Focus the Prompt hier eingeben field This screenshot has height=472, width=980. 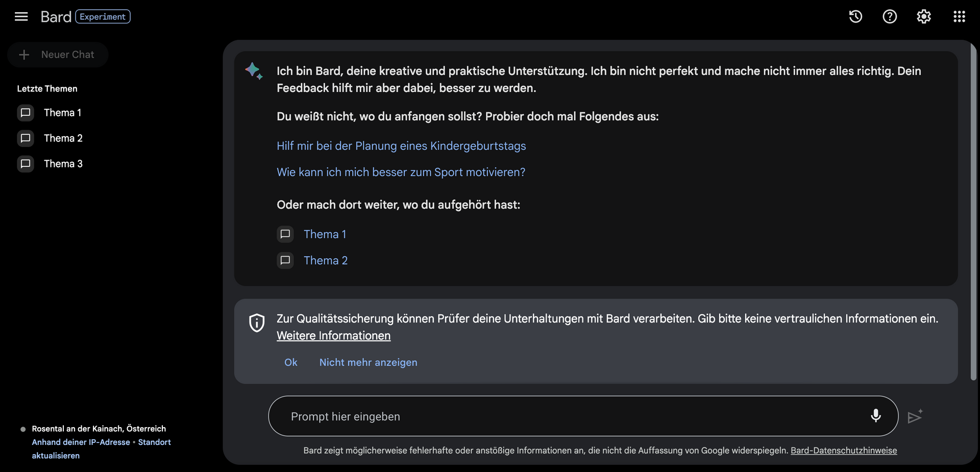[583, 416]
